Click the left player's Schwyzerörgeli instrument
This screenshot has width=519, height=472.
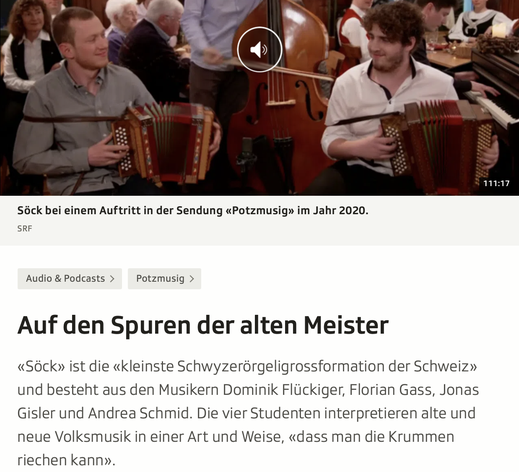[x=163, y=142]
